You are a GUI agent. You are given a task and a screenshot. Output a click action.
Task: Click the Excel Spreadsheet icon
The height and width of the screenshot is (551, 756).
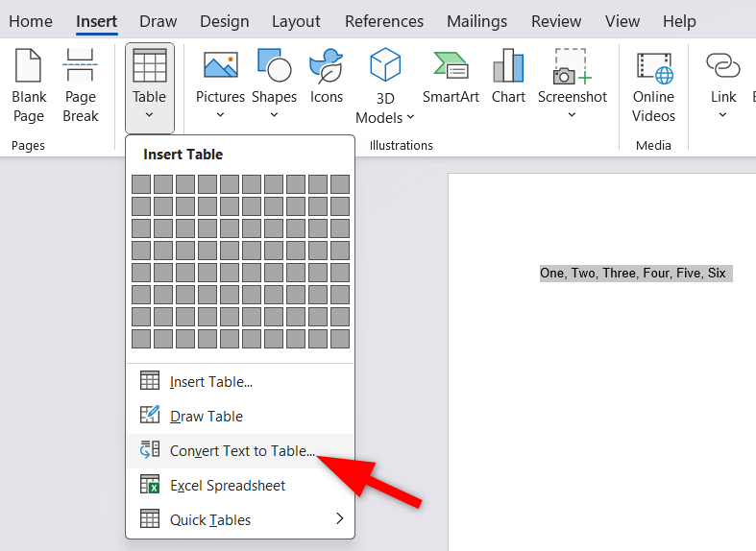click(150, 484)
